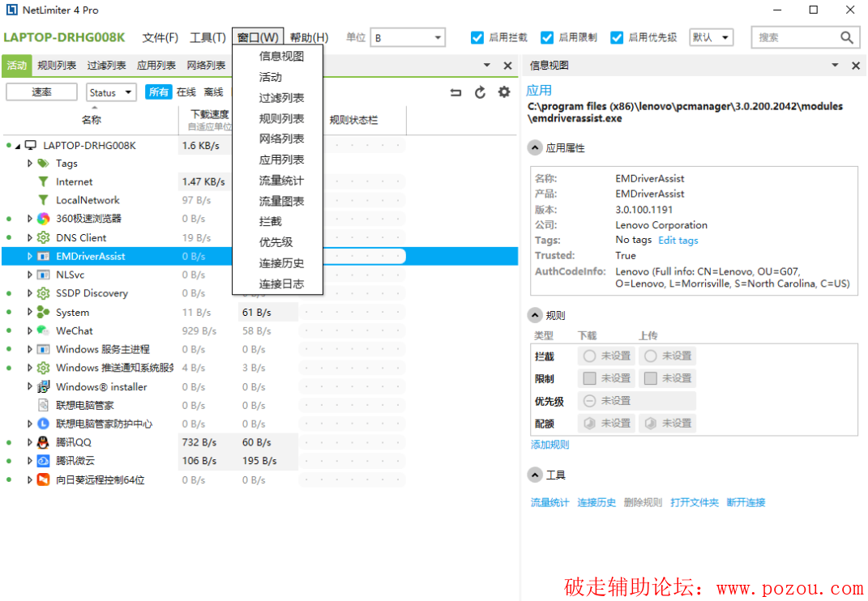
Task: Click the Windows® installer icon
Action: point(43,387)
